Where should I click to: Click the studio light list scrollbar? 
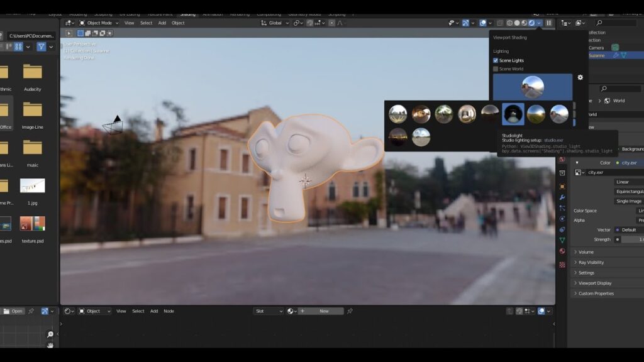tap(574, 113)
